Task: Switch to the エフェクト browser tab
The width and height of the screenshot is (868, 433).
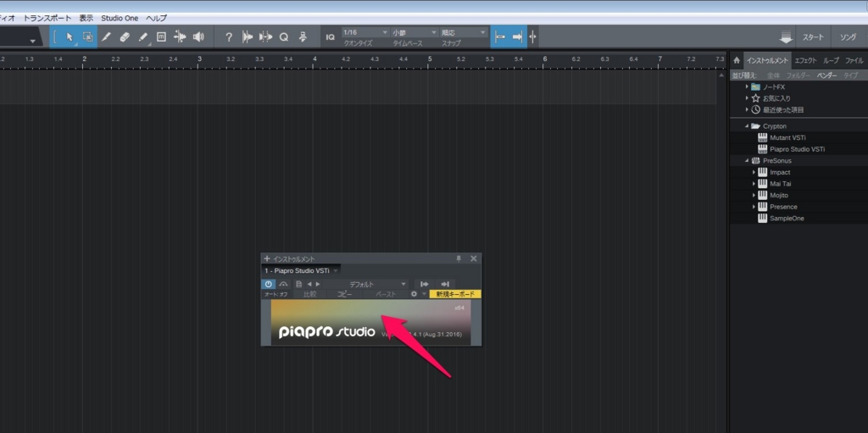Action: point(805,60)
